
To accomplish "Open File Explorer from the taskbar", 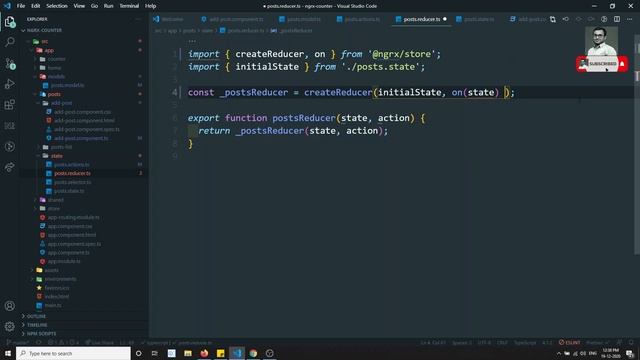I will click(188, 353).
